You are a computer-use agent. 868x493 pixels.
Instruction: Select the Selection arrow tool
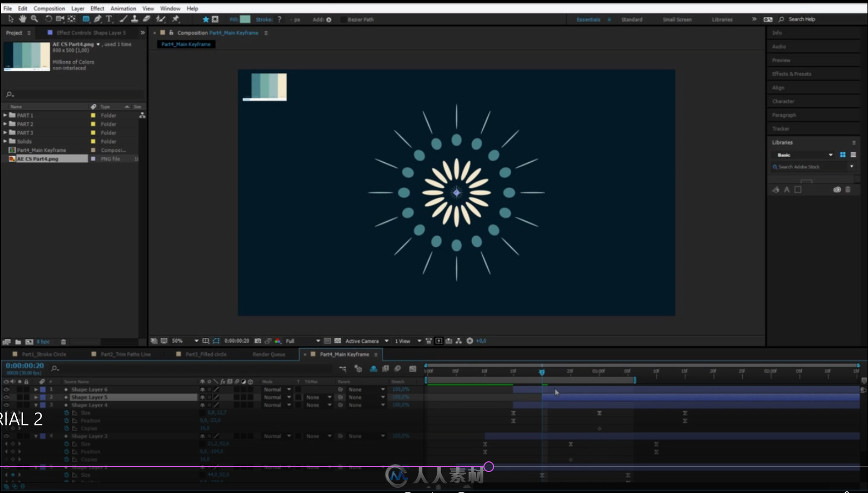(x=10, y=19)
